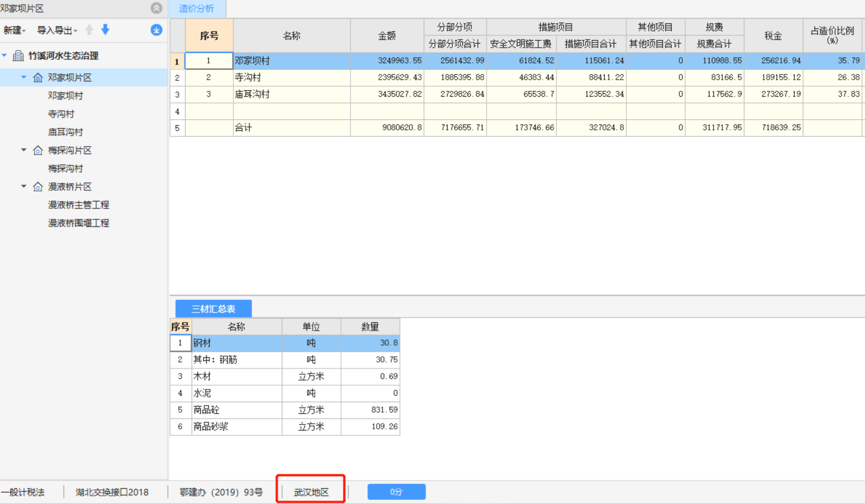The width and height of the screenshot is (865, 504).
Task: Click the blue move-down arrow icon
Action: (x=105, y=30)
